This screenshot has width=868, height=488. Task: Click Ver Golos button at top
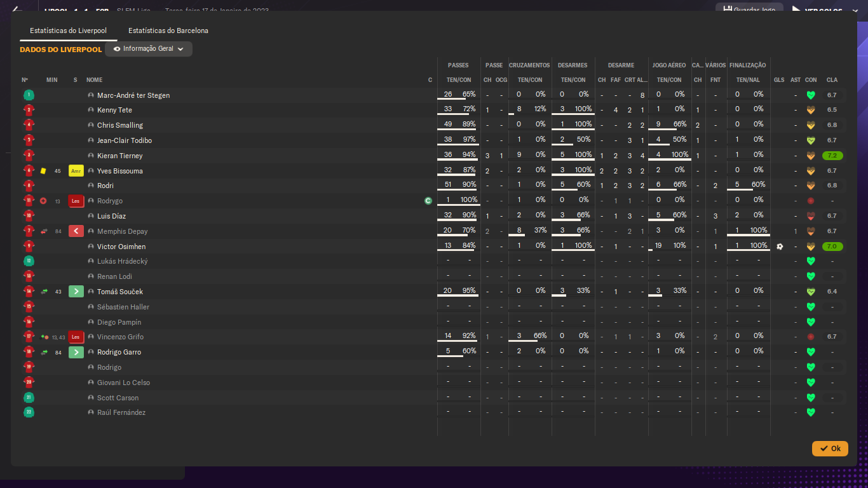(x=817, y=10)
